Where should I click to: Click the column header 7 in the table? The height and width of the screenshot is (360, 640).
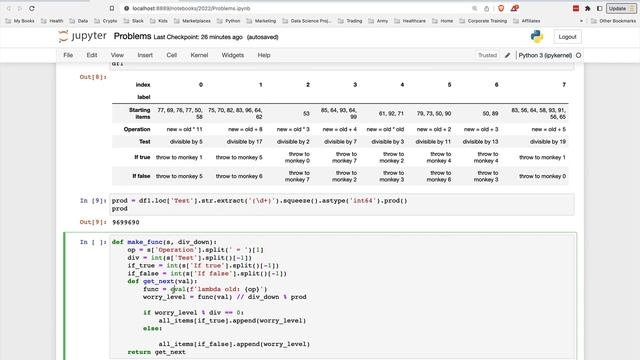click(x=564, y=84)
